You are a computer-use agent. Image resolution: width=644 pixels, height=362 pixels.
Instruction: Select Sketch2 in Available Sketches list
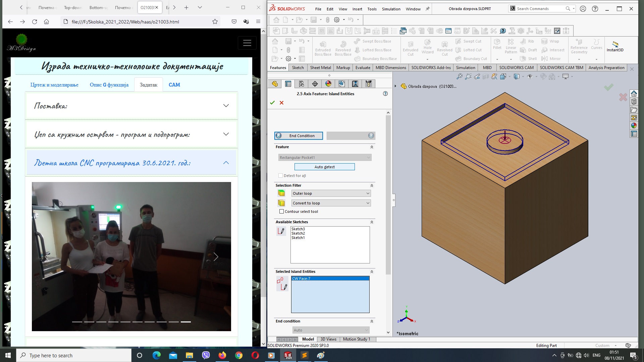298,233
